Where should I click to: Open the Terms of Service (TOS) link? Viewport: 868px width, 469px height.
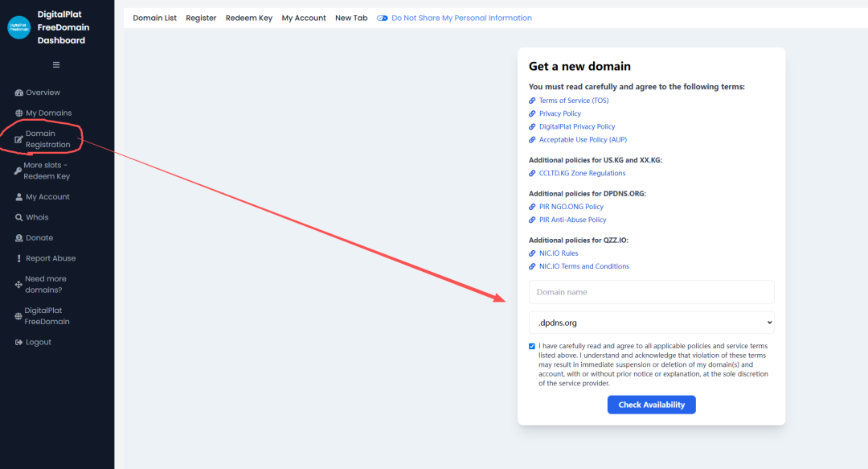573,101
